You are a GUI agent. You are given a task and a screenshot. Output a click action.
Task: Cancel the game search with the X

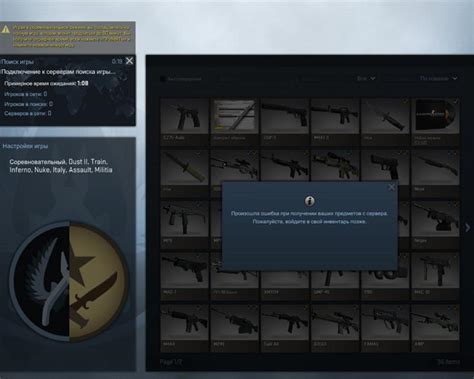click(x=129, y=61)
